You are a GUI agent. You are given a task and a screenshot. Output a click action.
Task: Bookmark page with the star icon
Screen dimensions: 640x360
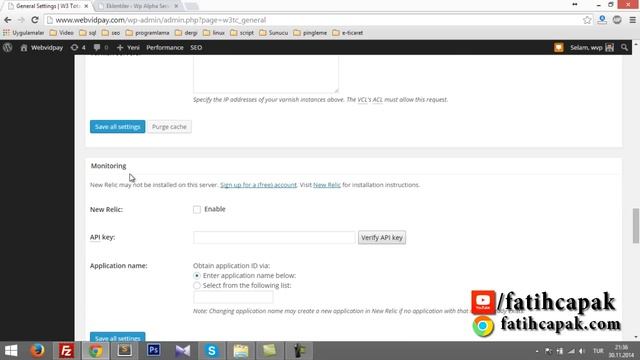click(587, 20)
